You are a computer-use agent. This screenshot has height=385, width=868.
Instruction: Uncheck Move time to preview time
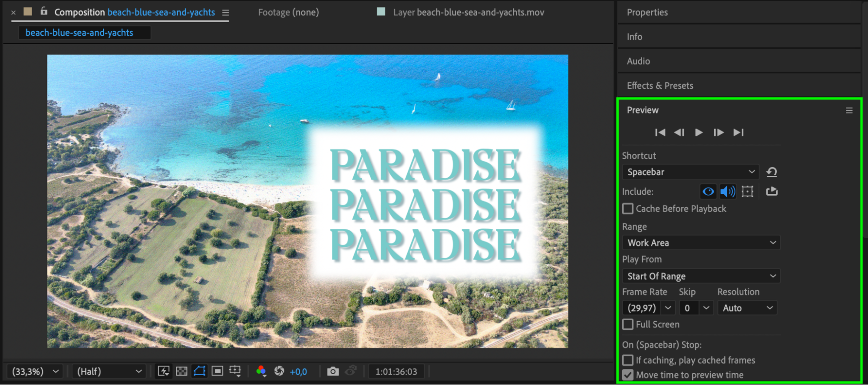(628, 375)
